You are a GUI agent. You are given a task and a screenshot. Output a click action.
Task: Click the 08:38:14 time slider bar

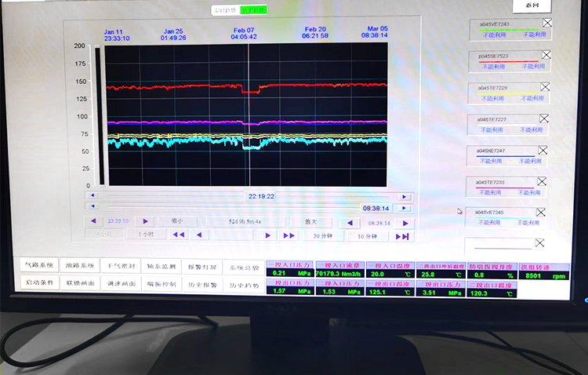235,209
